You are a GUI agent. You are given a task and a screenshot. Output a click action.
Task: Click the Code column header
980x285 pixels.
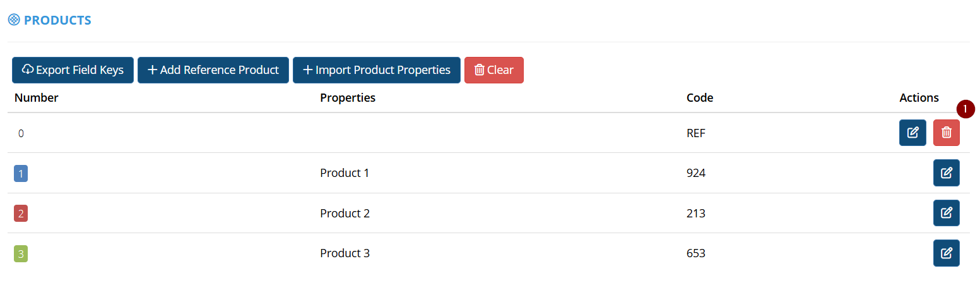click(700, 98)
